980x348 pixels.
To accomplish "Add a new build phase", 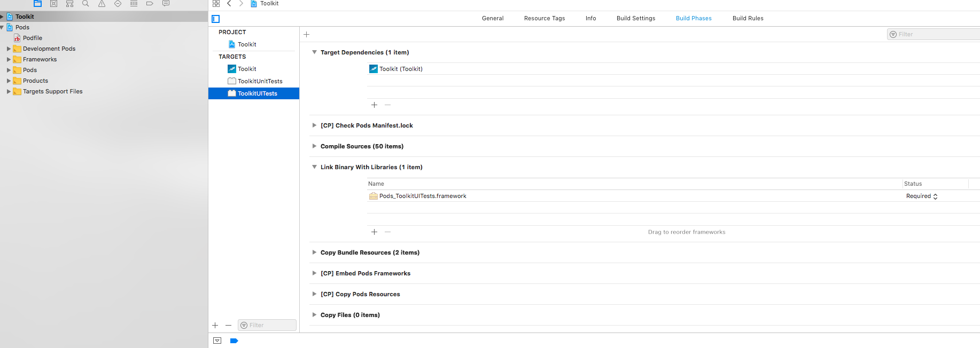I will [306, 34].
